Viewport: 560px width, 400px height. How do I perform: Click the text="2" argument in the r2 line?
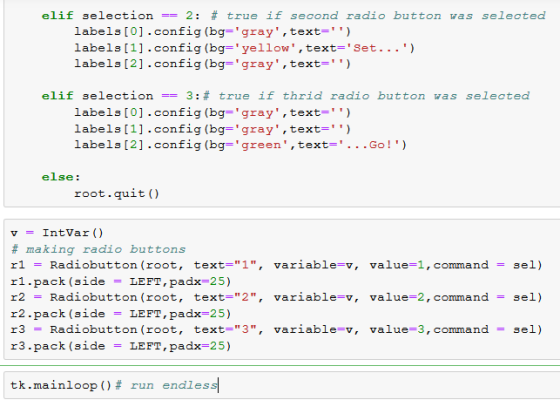point(225,297)
